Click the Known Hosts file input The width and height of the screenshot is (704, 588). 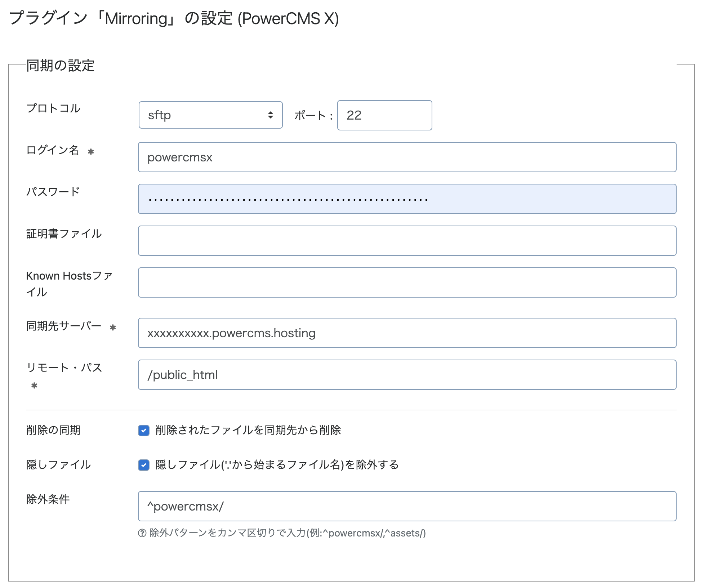406,282
